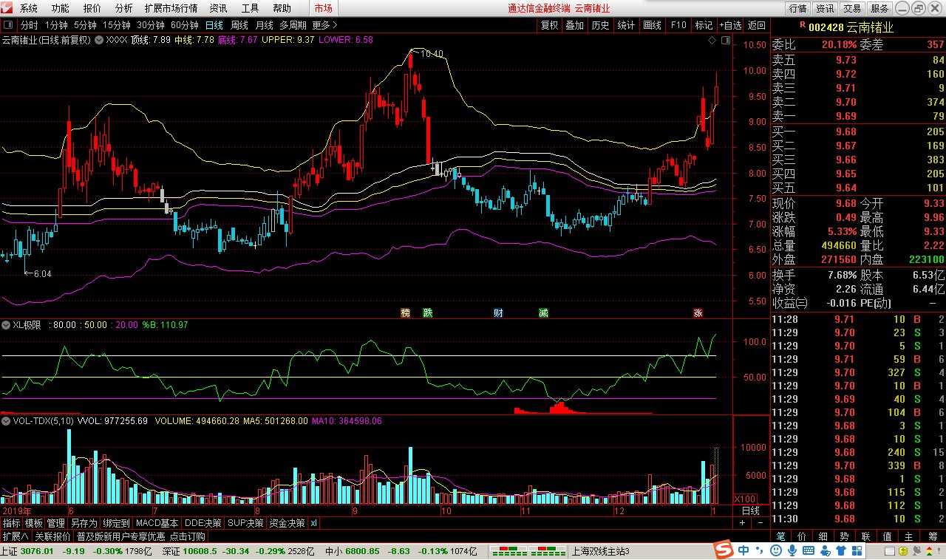Screen dimensions: 946x560
Task: Zoom out chart with minus button
Action: click(760, 523)
